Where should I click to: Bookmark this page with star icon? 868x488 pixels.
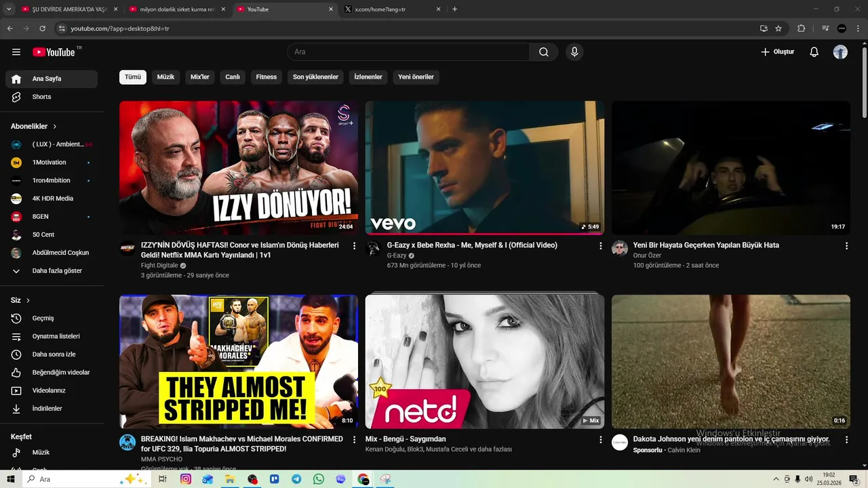point(778,28)
